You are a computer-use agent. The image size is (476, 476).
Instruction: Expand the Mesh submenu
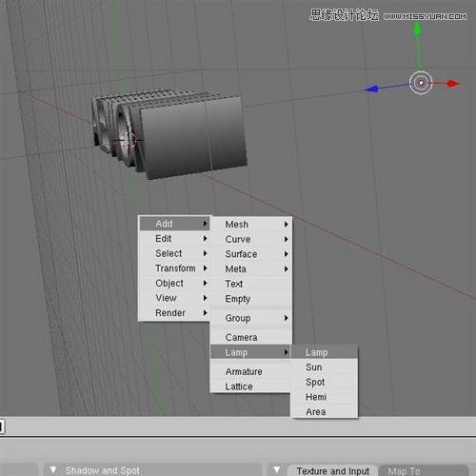click(x=251, y=225)
